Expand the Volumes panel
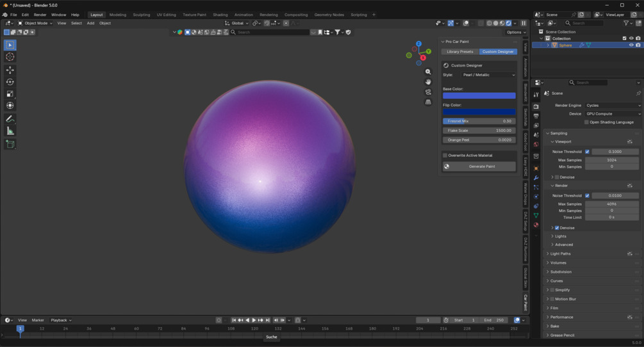 [557, 263]
